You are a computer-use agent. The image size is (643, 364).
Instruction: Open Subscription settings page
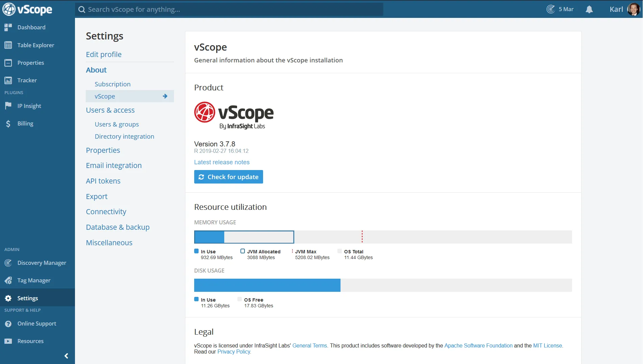(112, 84)
